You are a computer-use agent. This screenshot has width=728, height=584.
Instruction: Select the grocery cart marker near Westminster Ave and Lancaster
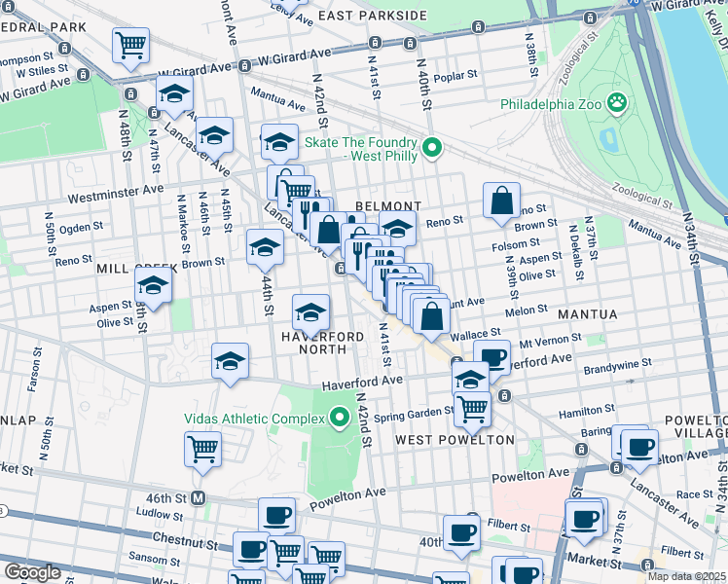click(297, 192)
